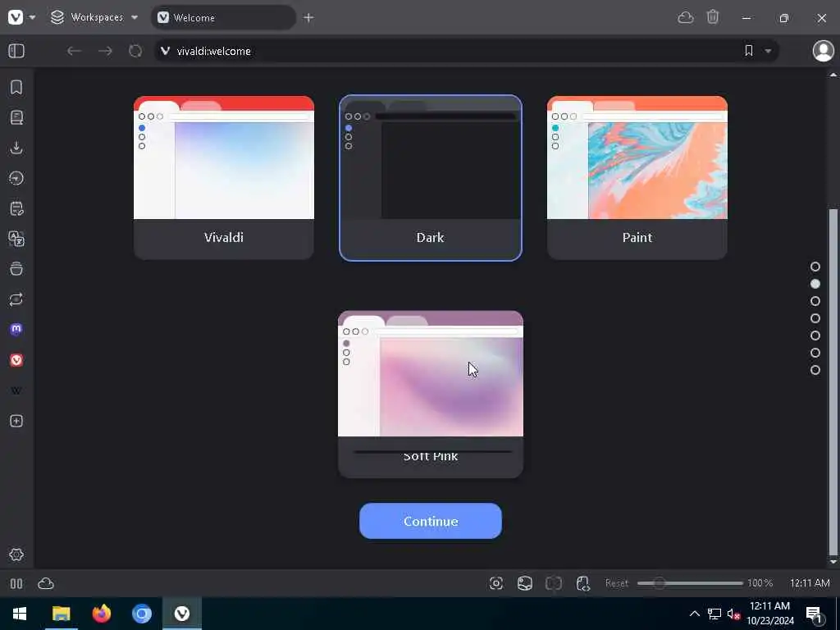840x630 pixels.
Task: Open the Notes panel
Action: pos(16,208)
